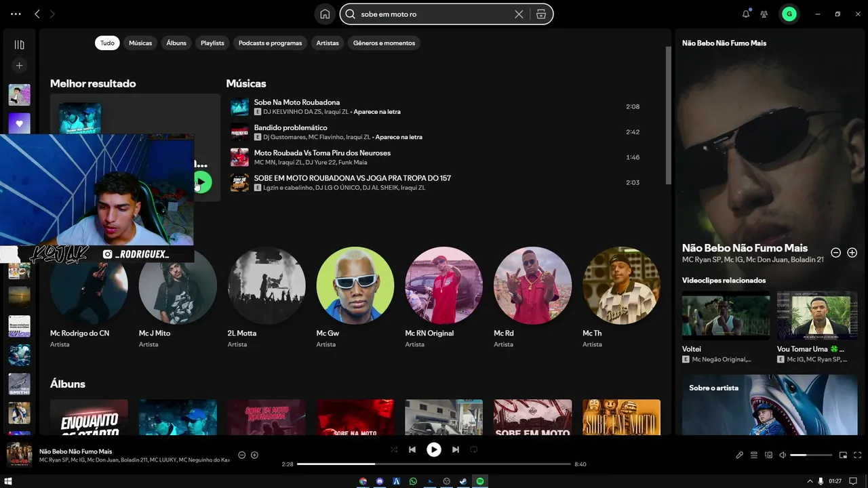Clear the search field with the X icon
The image size is (868, 488).
[519, 14]
